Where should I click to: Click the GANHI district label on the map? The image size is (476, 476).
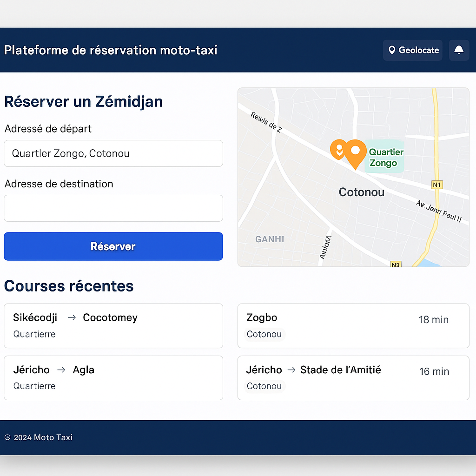click(x=270, y=239)
